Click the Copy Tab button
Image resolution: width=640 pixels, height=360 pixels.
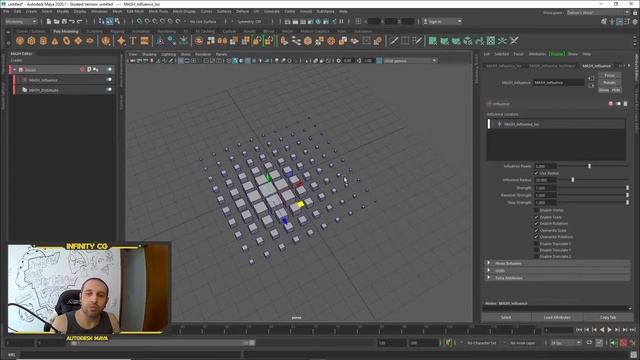pyautogui.click(x=608, y=317)
